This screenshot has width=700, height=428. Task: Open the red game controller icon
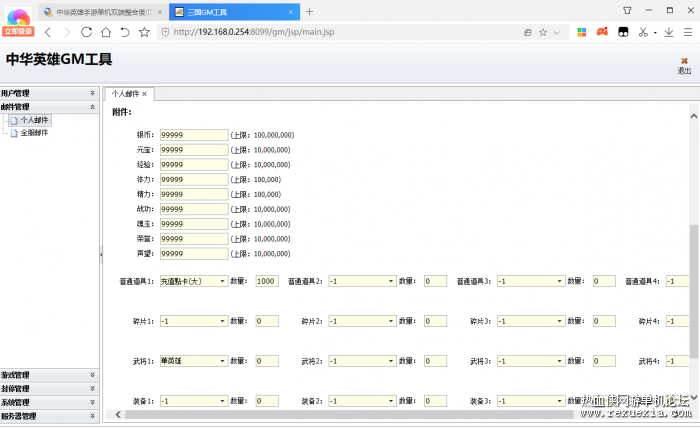[x=602, y=32]
